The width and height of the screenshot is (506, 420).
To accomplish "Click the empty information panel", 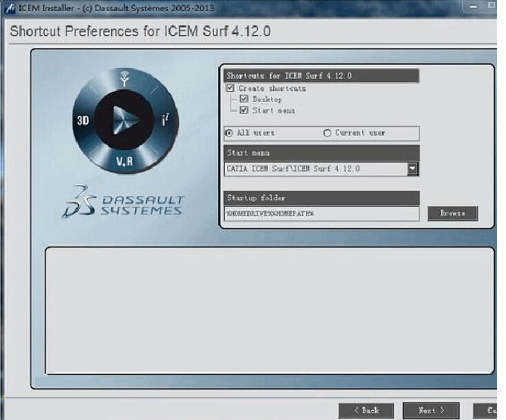I will pos(269,310).
